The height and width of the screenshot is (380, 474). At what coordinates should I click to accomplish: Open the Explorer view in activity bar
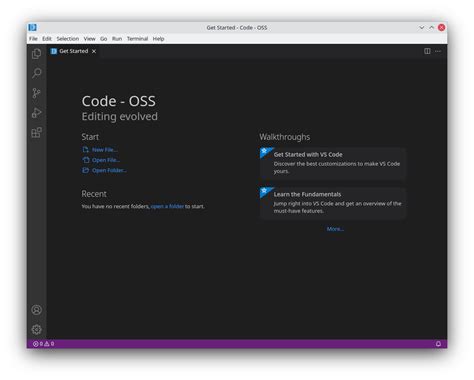(x=36, y=54)
